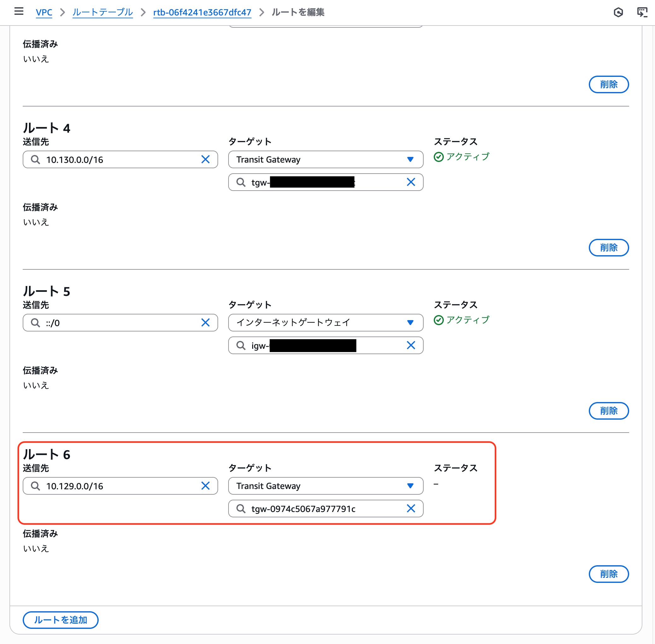Clear the Route 4 tgw target value
This screenshot has height=644, width=655.
[411, 182]
